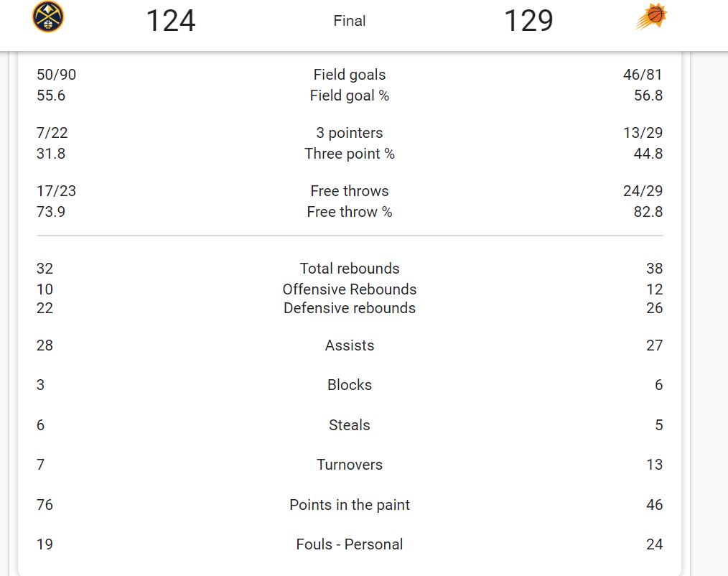Select the Blocks stat label
Screen dimensions: 728x576
point(350,385)
